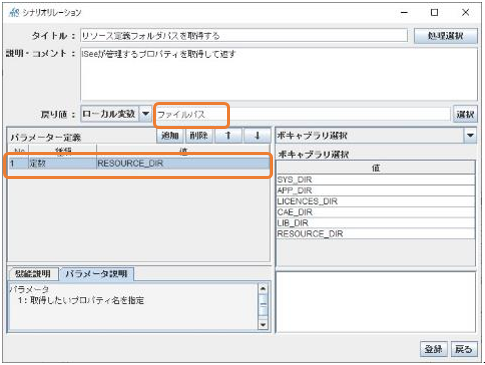Select LIB_DIR in the vocabulary list
Screen dimensions: 485x365
pyautogui.click(x=376, y=223)
